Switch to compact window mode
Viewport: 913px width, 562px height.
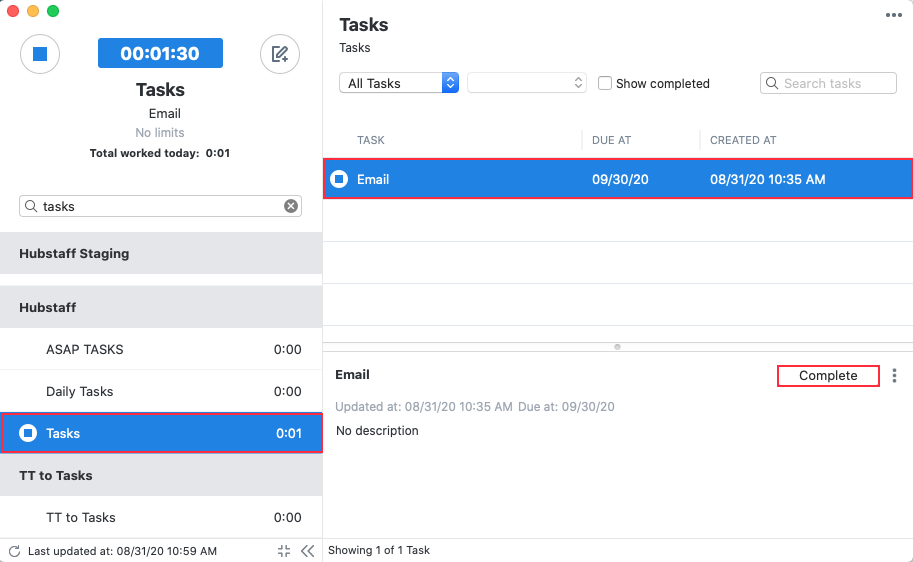(284, 551)
